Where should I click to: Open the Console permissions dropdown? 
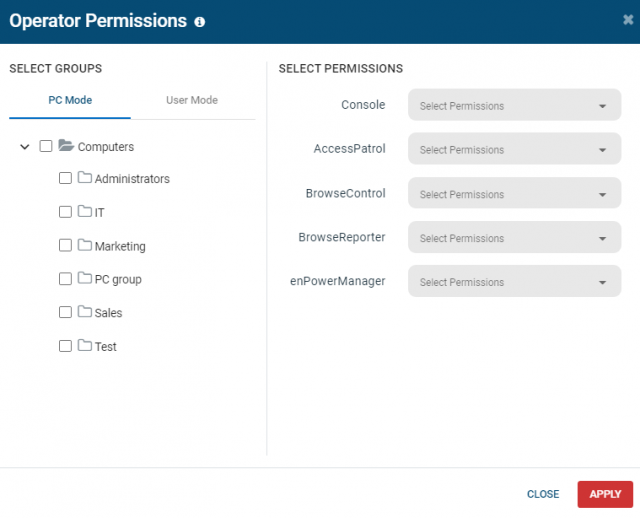[x=514, y=105]
